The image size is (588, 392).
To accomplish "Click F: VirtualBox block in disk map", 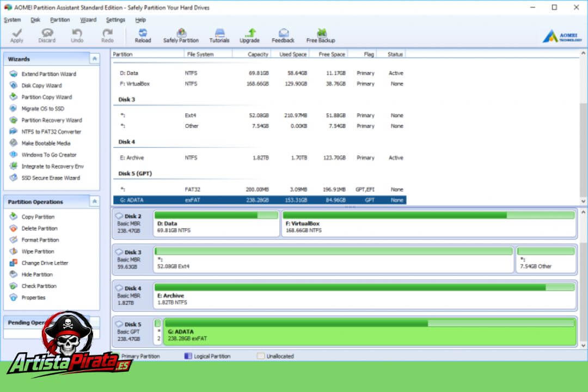I will [x=428, y=224].
